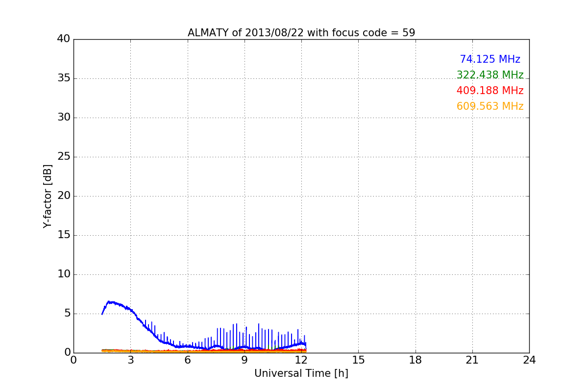Screen dimensions: 588x392
Task: Click the y-axis tick label 30
Action: [64, 118]
